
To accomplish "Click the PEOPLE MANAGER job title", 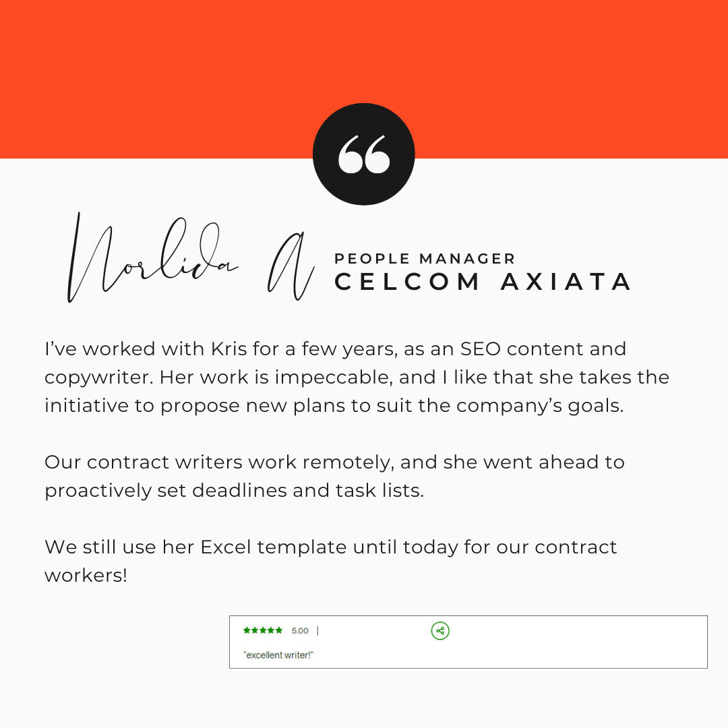I will point(425,259).
